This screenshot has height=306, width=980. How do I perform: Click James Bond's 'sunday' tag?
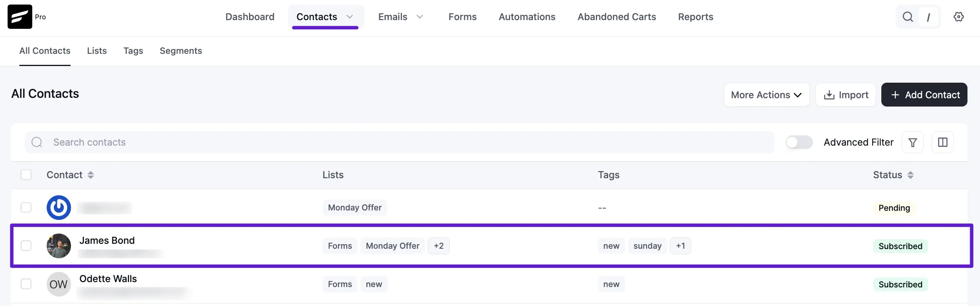click(x=647, y=246)
